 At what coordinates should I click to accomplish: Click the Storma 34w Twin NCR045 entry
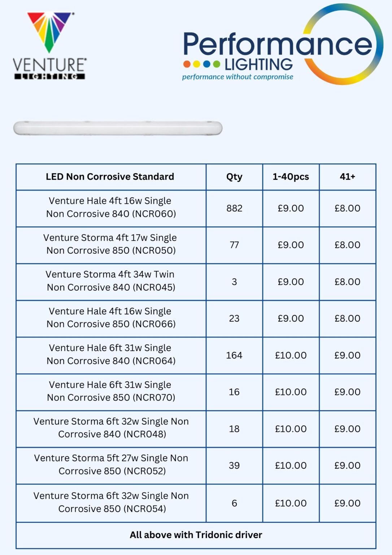110,281
